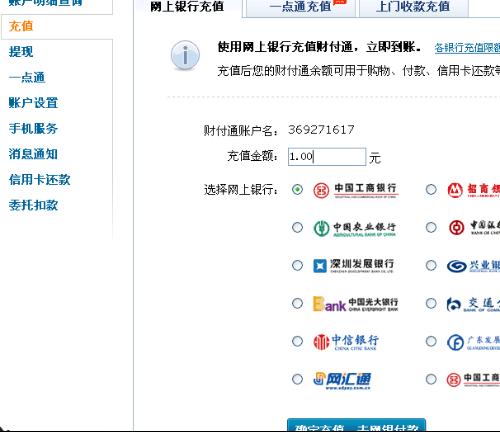Open 提现 in the left sidebar
This screenshot has width=500, height=432.
coord(21,52)
